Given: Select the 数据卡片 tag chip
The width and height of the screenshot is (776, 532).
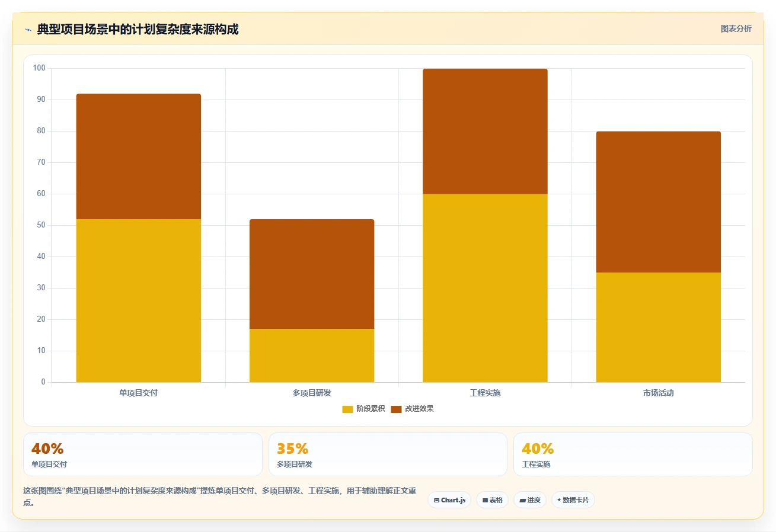Looking at the screenshot, I should pos(573,500).
